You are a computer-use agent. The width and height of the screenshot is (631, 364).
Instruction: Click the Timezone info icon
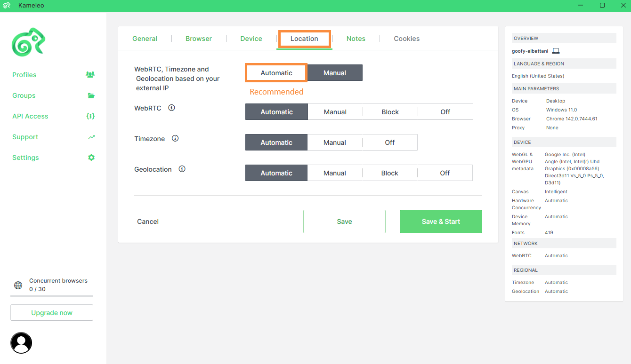click(x=175, y=138)
